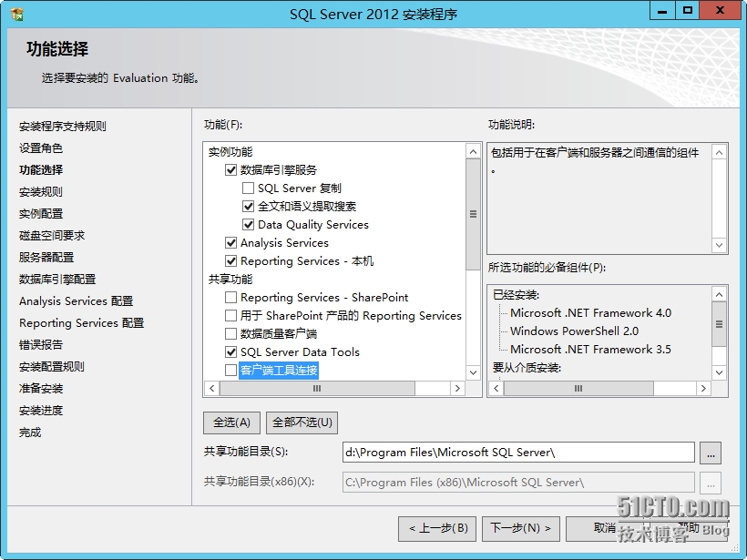Select 安装程序支持规则 step in sidebar
Viewport: 747px width, 560px height.
pos(63,127)
